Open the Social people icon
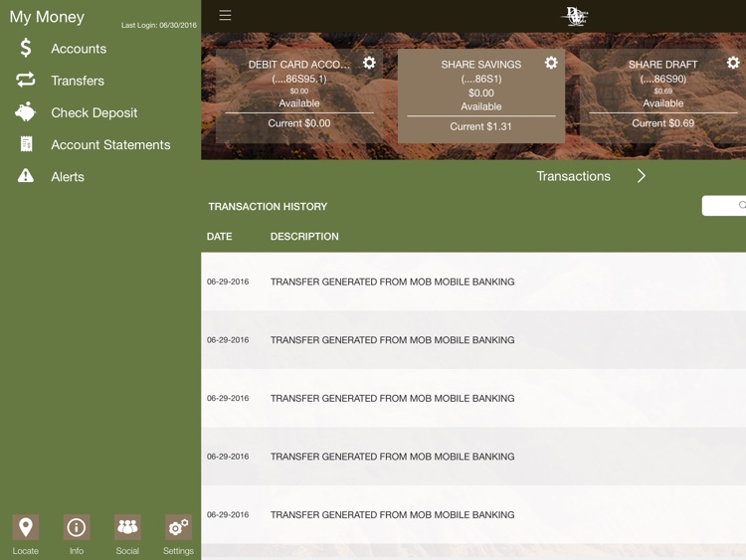The image size is (746, 560). click(127, 527)
